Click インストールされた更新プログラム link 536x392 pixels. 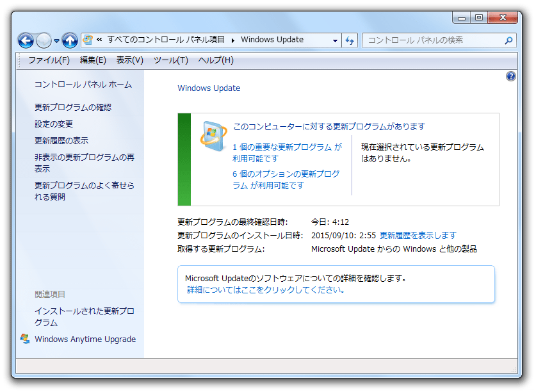85,316
